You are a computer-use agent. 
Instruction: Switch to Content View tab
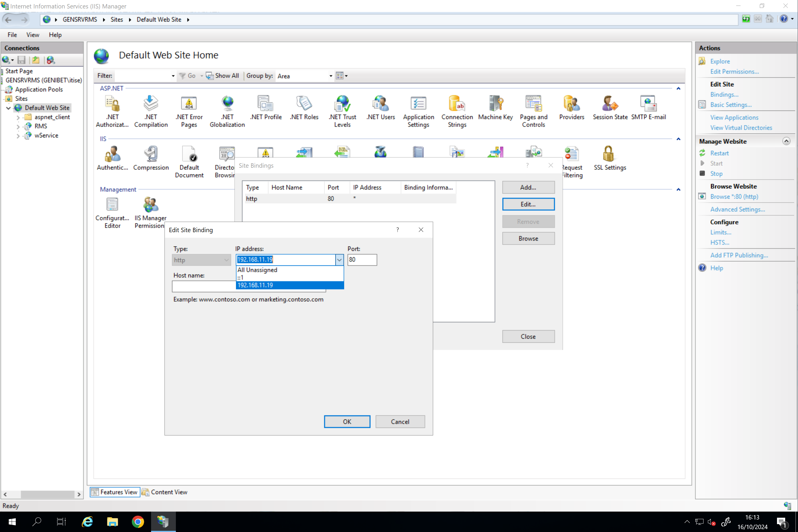pos(164,492)
